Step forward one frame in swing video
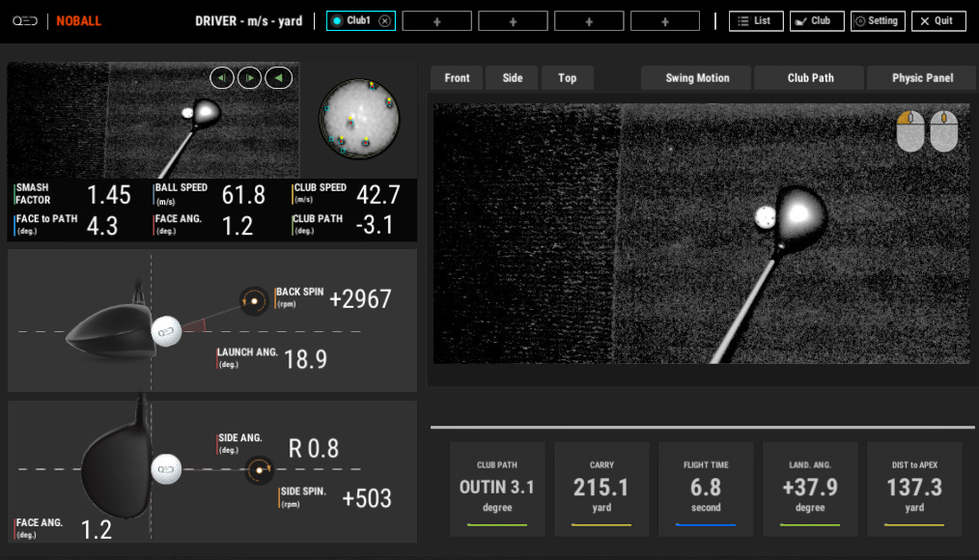Screen dimensions: 979x560 (x=249, y=78)
